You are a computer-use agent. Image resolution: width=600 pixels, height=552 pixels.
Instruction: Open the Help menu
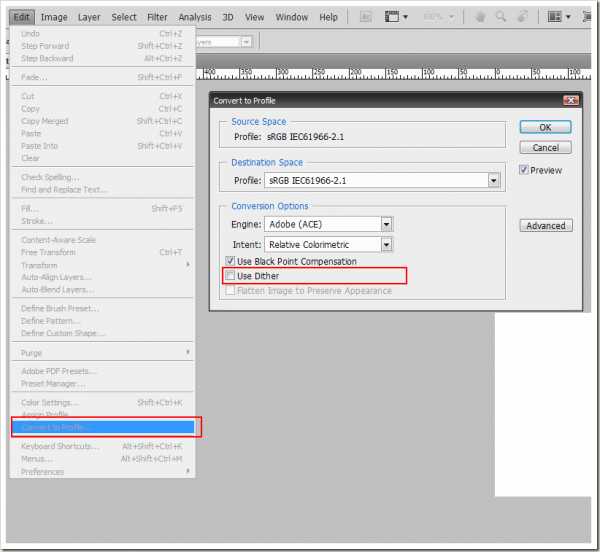pos(328,17)
